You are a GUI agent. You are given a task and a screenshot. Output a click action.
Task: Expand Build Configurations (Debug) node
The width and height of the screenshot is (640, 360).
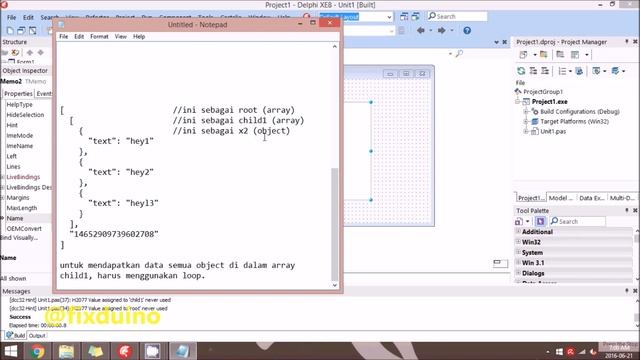click(526, 111)
